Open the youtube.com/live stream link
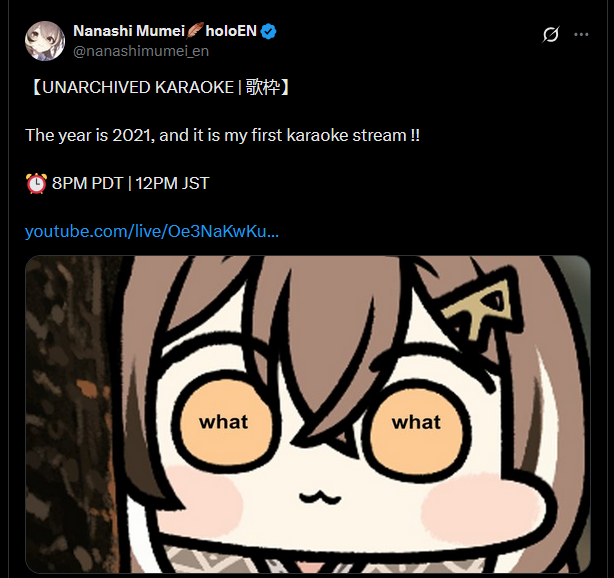The height and width of the screenshot is (578, 614). 152,231
